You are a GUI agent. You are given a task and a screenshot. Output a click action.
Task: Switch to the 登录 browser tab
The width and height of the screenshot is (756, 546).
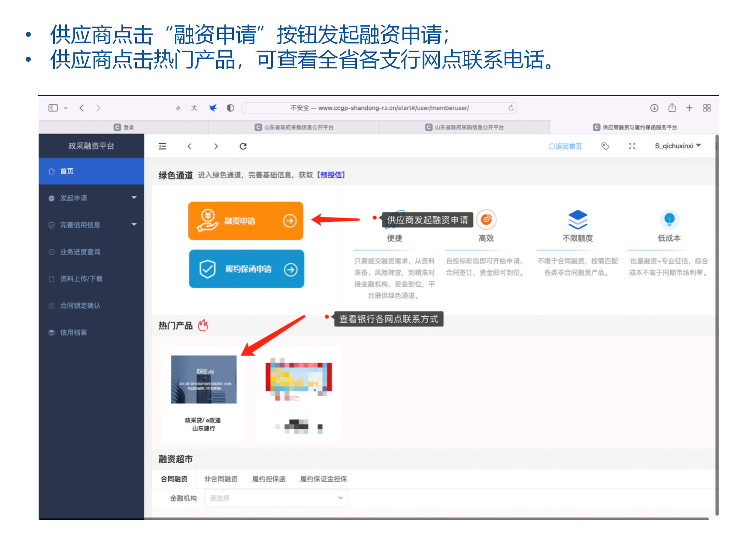pos(124,127)
